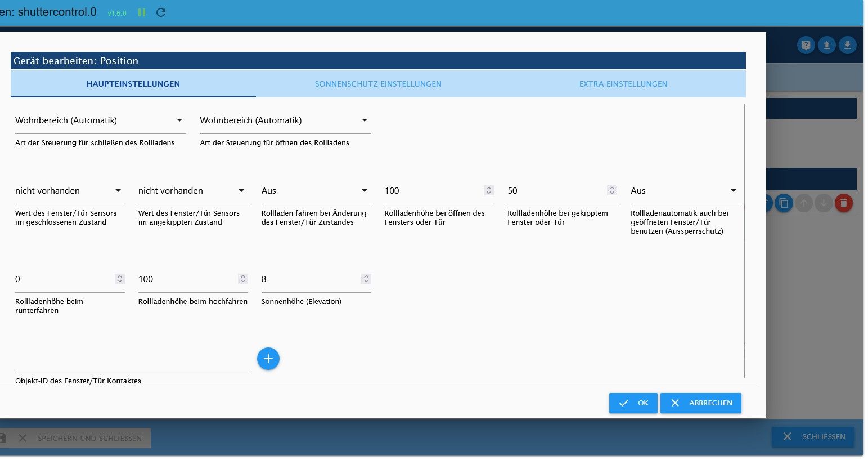Click the spinner for shutter height on window open
This screenshot has width=868, height=460.
point(489,190)
